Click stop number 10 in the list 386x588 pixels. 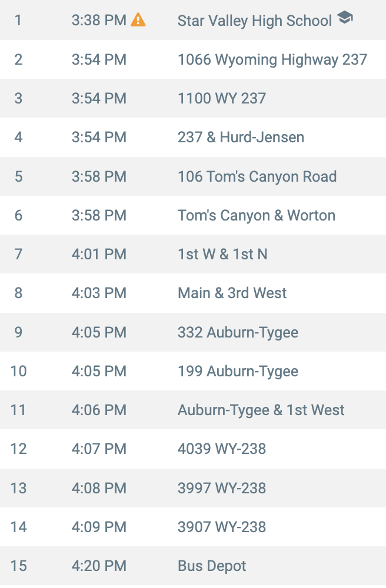tap(18, 371)
